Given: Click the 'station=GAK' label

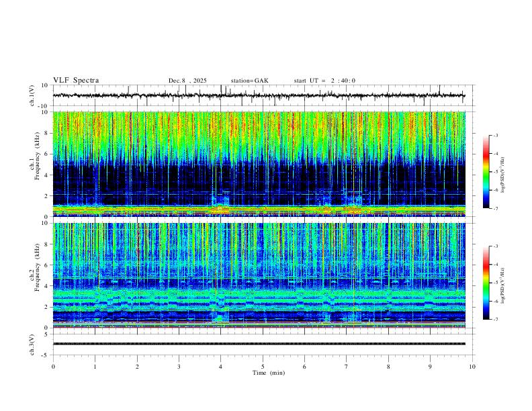Looking at the screenshot, I should click(x=249, y=81).
